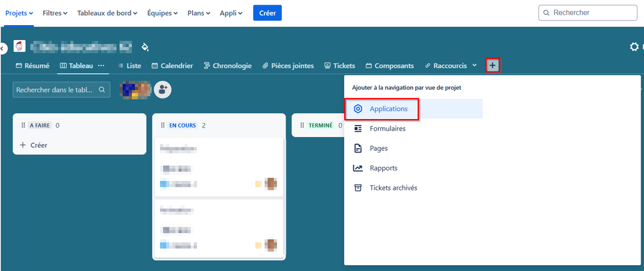Screen dimensions: 644x271
Task: Expand the Tableaux de bord menu
Action: click(107, 13)
